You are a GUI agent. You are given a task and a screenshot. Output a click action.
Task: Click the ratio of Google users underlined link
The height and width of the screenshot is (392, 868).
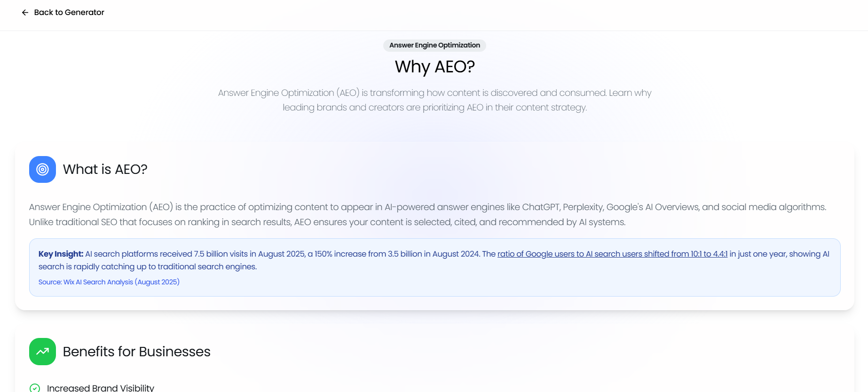pos(612,254)
